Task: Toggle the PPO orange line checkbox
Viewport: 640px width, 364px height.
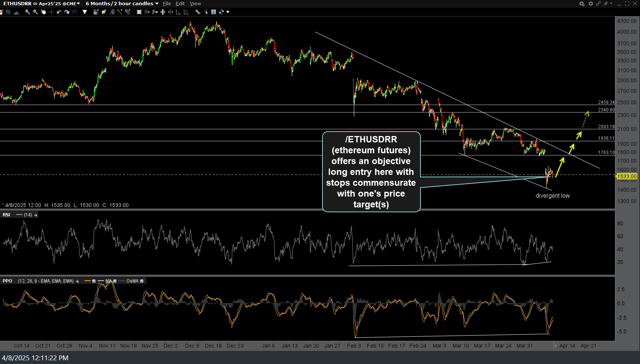Action: 94,281
